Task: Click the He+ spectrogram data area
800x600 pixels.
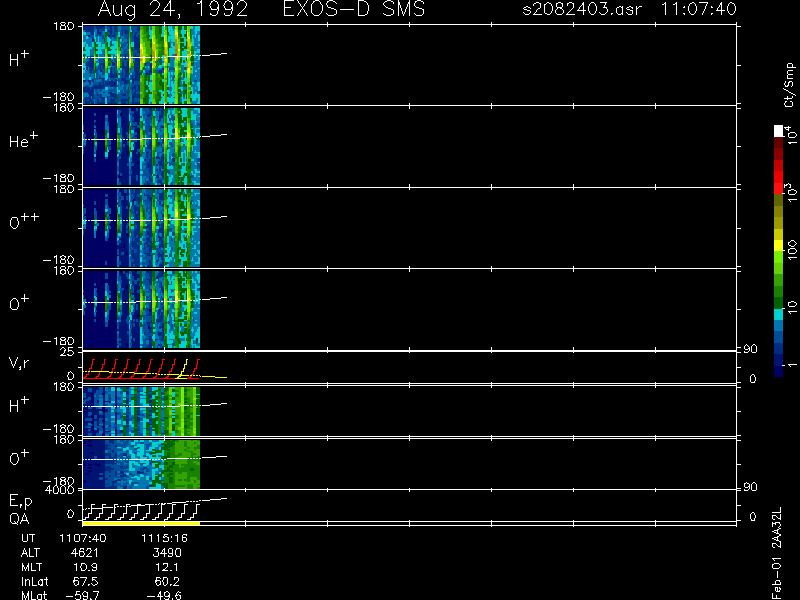Action: tap(141, 146)
